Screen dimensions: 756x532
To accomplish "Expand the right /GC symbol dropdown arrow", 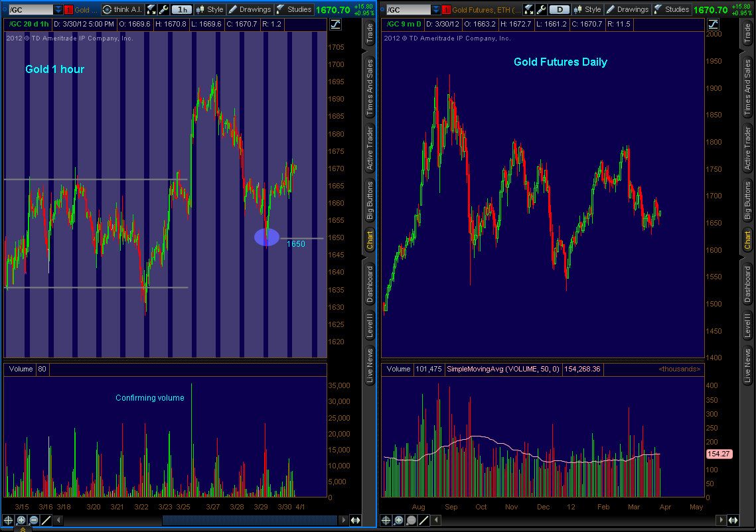I will 435,9.
